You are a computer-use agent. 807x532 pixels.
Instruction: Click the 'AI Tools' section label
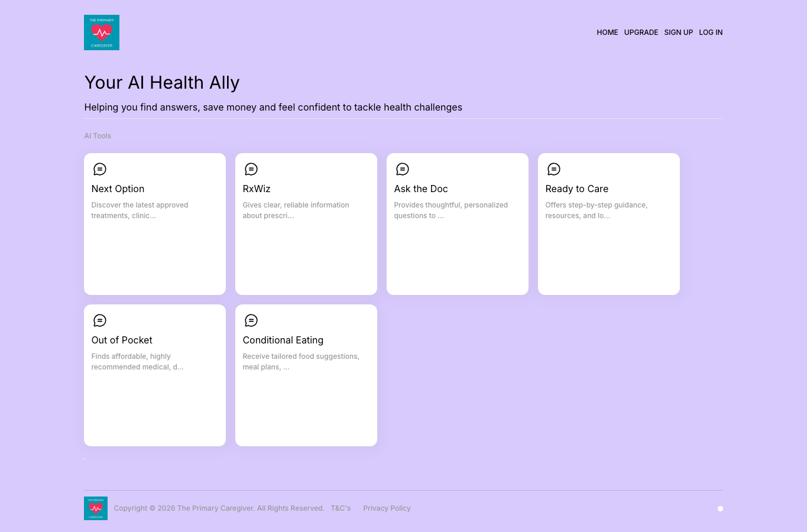point(98,136)
